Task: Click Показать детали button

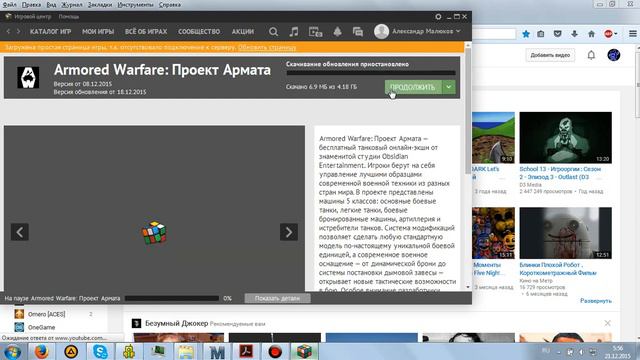Action: (x=277, y=298)
